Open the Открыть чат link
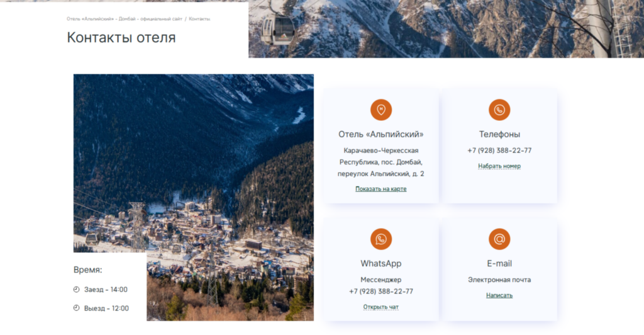 pos(380,307)
